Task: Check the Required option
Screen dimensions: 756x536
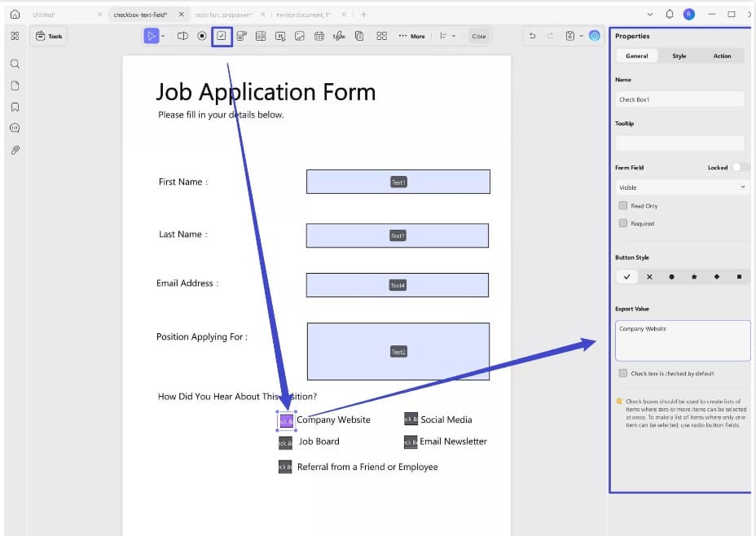Action: (x=623, y=223)
